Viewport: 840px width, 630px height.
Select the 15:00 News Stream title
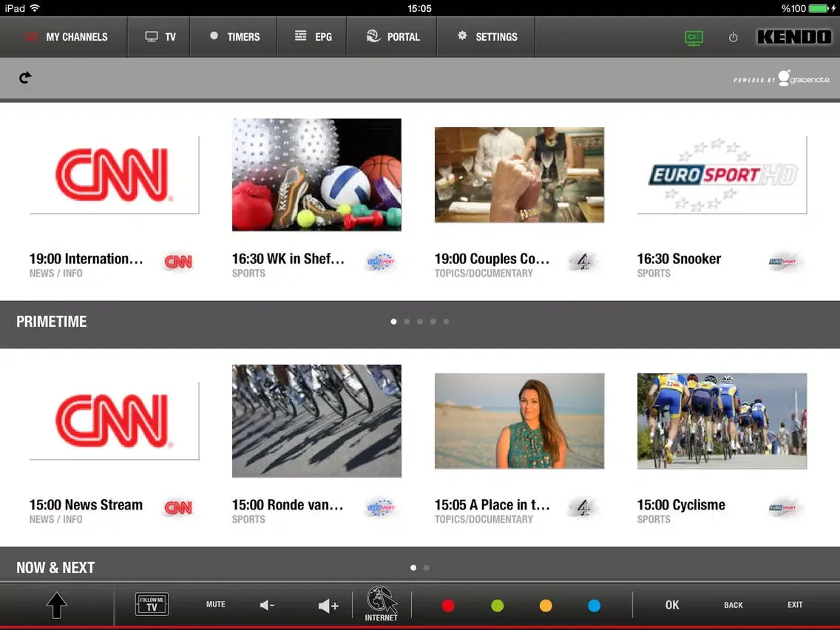[x=87, y=504]
